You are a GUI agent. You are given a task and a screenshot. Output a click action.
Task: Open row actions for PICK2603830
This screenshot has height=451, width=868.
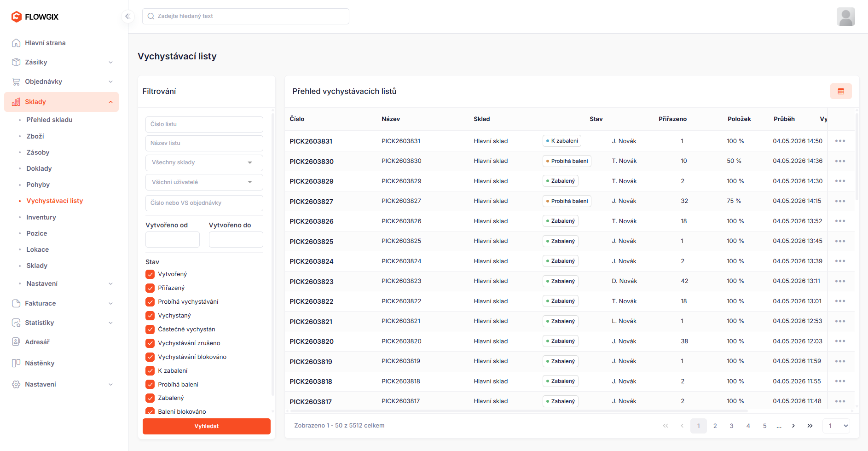click(x=840, y=161)
